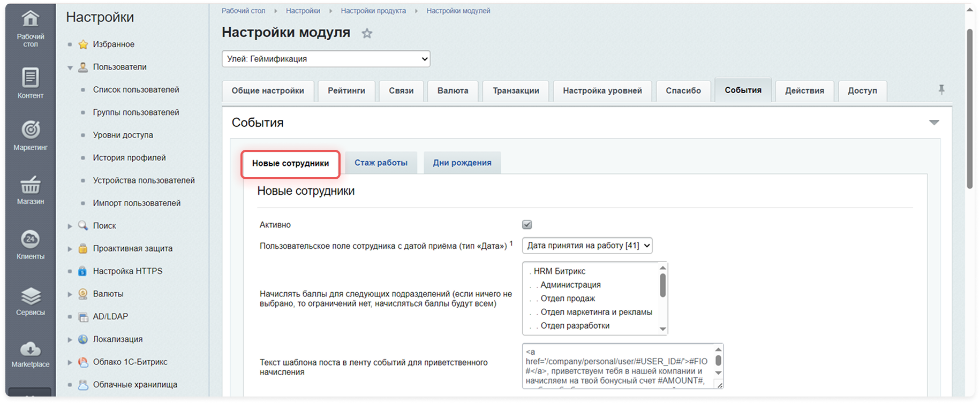Collapse the События section arrow
Viewport: 980px width, 404px height.
coord(934,123)
